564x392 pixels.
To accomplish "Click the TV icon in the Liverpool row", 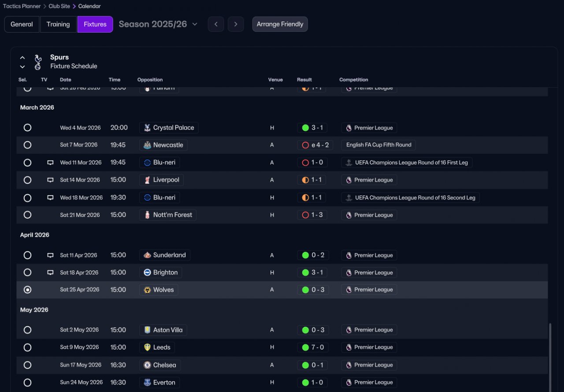I will (x=50, y=180).
